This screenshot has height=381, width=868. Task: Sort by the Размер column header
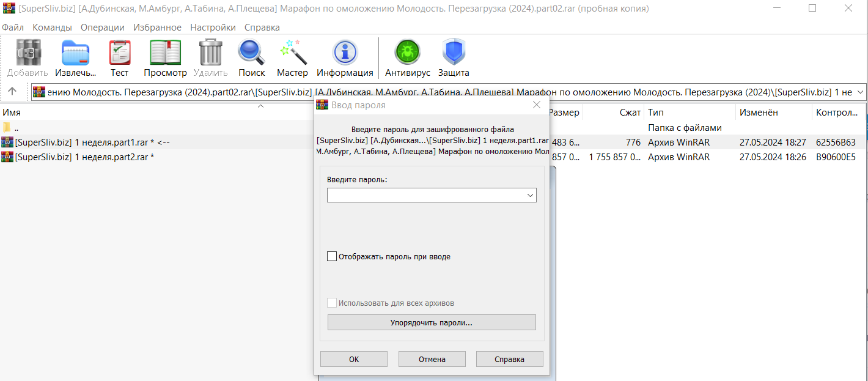click(x=565, y=113)
